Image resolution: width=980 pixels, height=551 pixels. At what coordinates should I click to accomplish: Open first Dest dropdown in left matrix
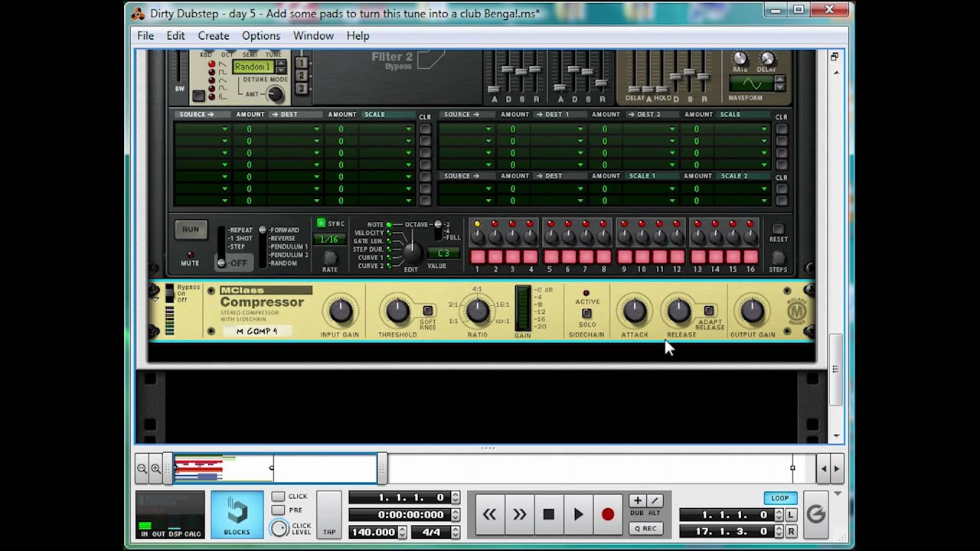(x=294, y=129)
